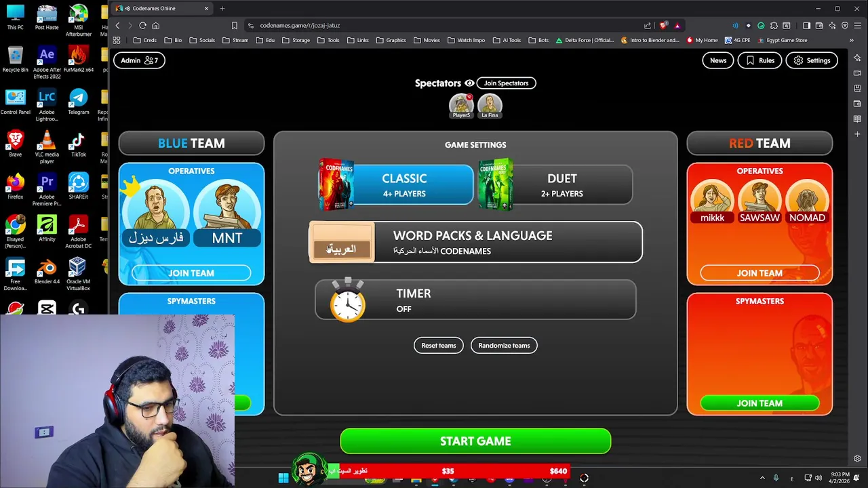Open a new browser tab
868x488 pixels.
222,8
